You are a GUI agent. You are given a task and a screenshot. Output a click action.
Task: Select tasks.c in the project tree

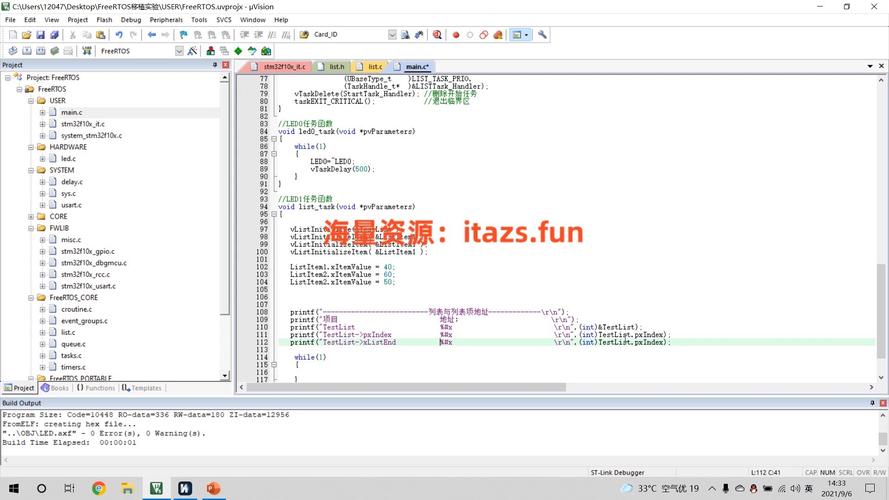pyautogui.click(x=71, y=355)
